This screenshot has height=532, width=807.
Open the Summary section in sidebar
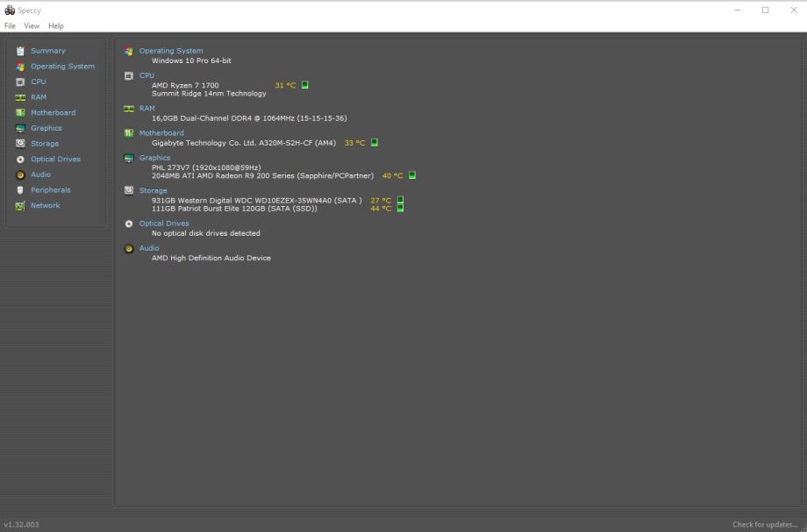48,51
